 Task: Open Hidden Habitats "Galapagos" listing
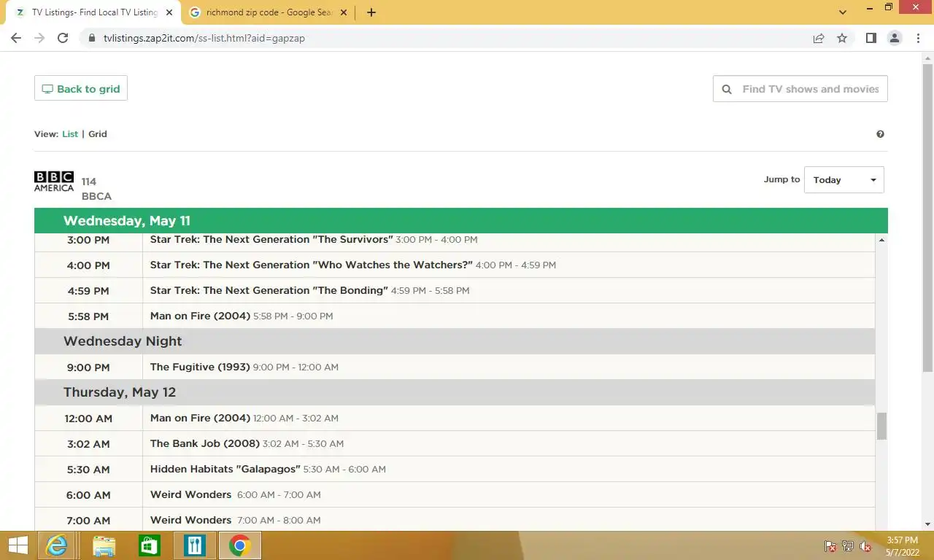point(225,469)
